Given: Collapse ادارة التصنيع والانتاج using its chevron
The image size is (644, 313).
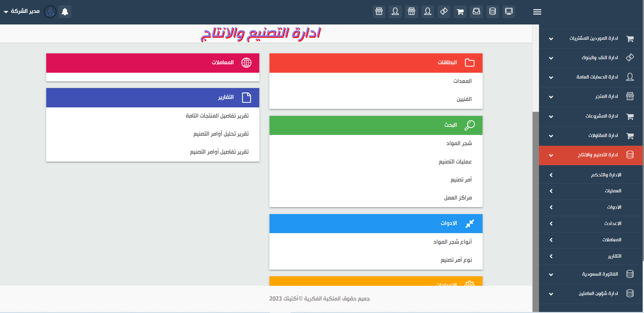Looking at the screenshot, I should (551, 155).
